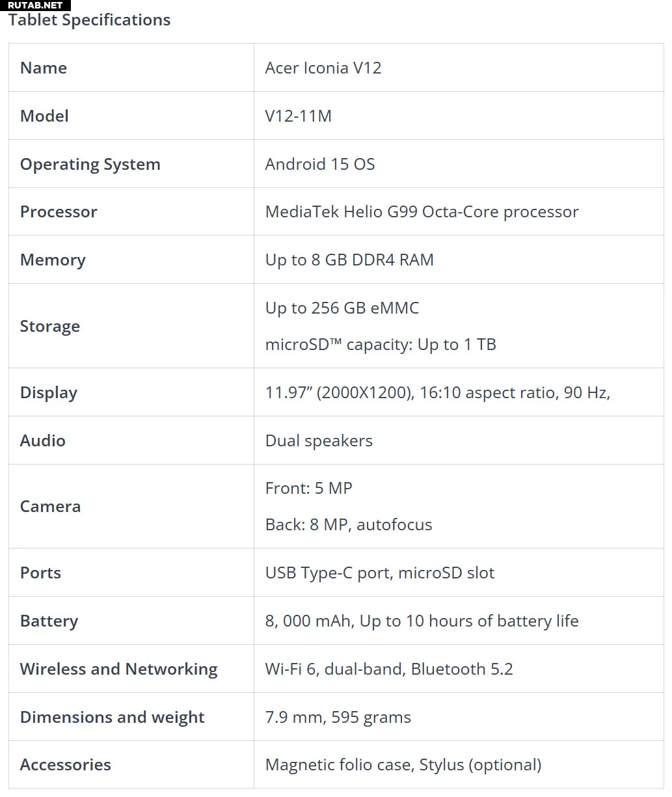672x797 pixels.
Task: Click the Dual speakers value
Action: (319, 441)
